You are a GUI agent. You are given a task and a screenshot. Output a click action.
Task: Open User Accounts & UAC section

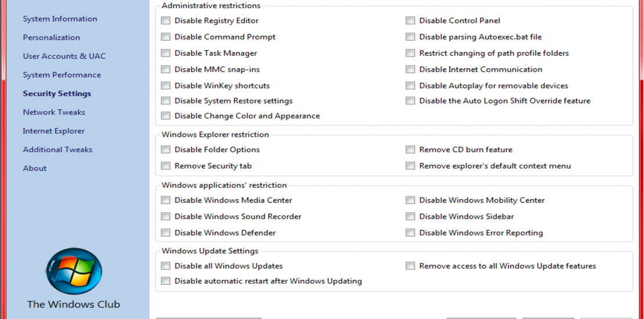click(x=64, y=56)
